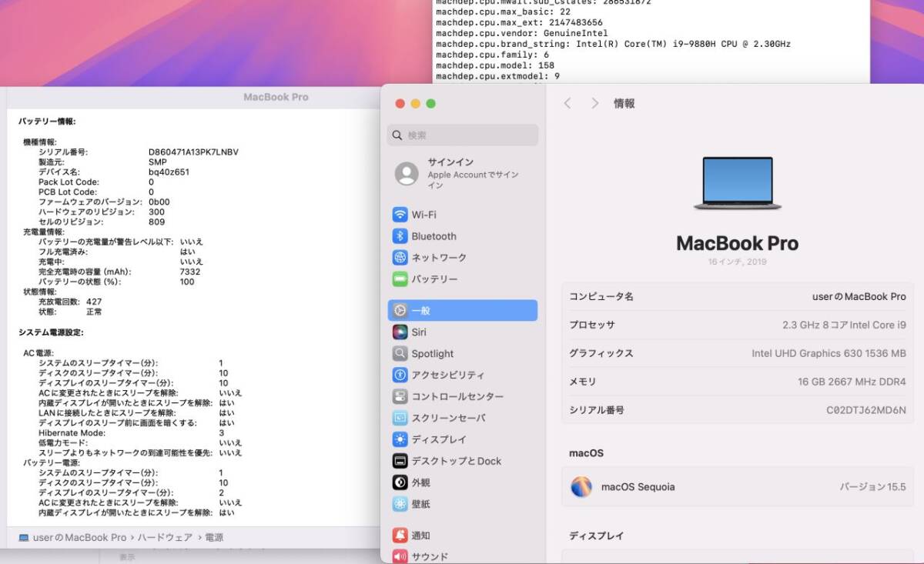The image size is (924, 564).
Task: Open the 壁紙 wallpaper icon
Action: click(400, 505)
